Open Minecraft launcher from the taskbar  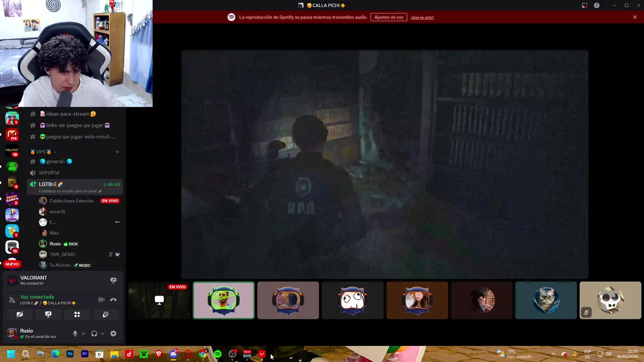click(144, 354)
